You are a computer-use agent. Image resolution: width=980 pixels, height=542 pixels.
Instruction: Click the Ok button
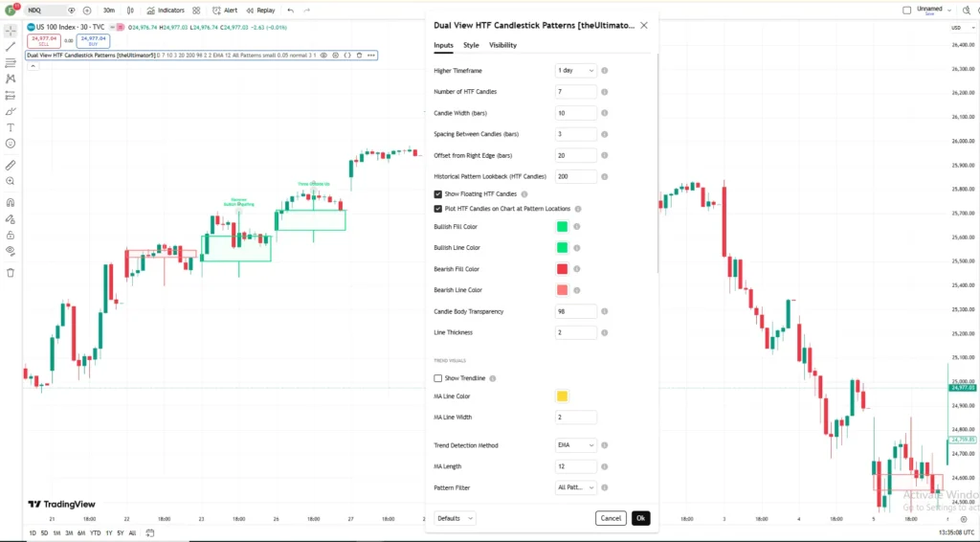point(640,518)
